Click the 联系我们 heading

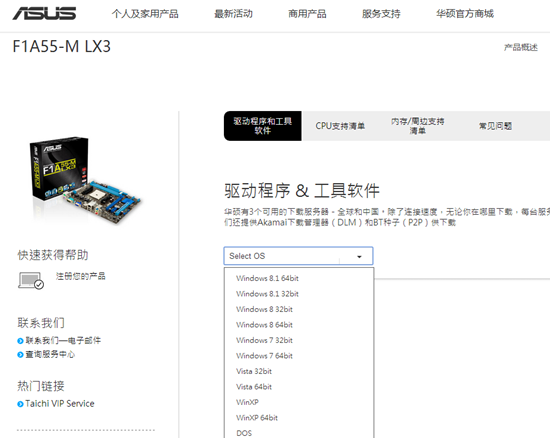click(41, 323)
